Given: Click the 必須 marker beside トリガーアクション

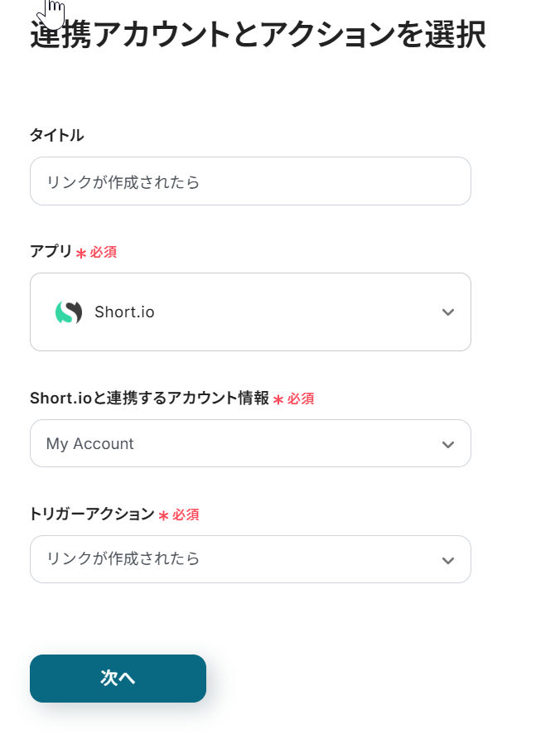Looking at the screenshot, I should pyautogui.click(x=186, y=515).
